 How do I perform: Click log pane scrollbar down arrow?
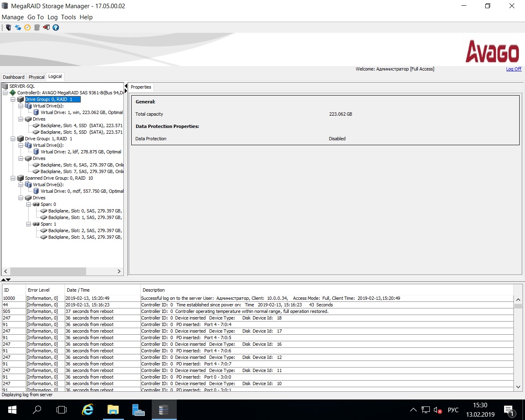(518, 387)
